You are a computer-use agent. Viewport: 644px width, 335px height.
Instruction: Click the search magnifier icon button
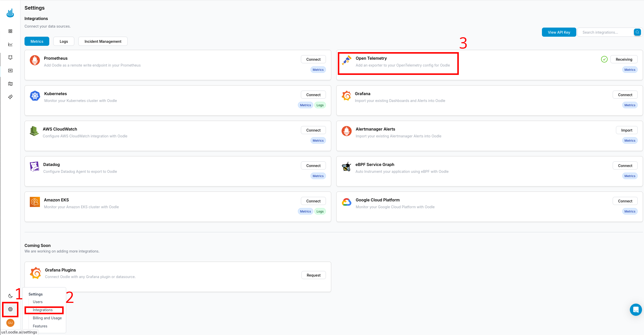637,32
